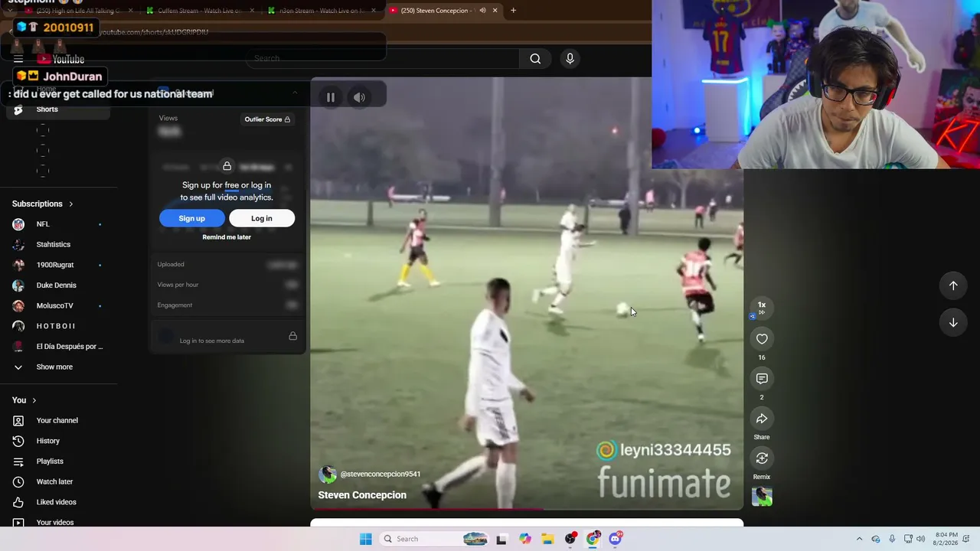Open the stevenconcepcion9541 channel avatar

328,474
